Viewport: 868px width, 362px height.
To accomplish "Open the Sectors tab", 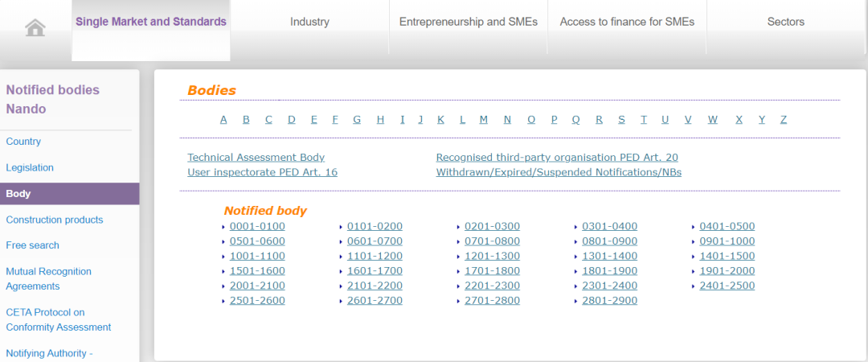I will [x=785, y=22].
